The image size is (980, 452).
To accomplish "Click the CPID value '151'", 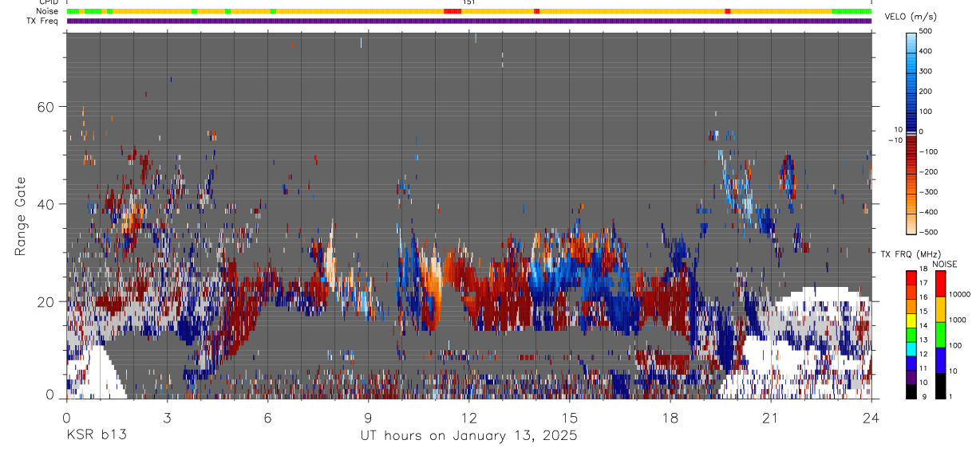I will coord(469,2).
